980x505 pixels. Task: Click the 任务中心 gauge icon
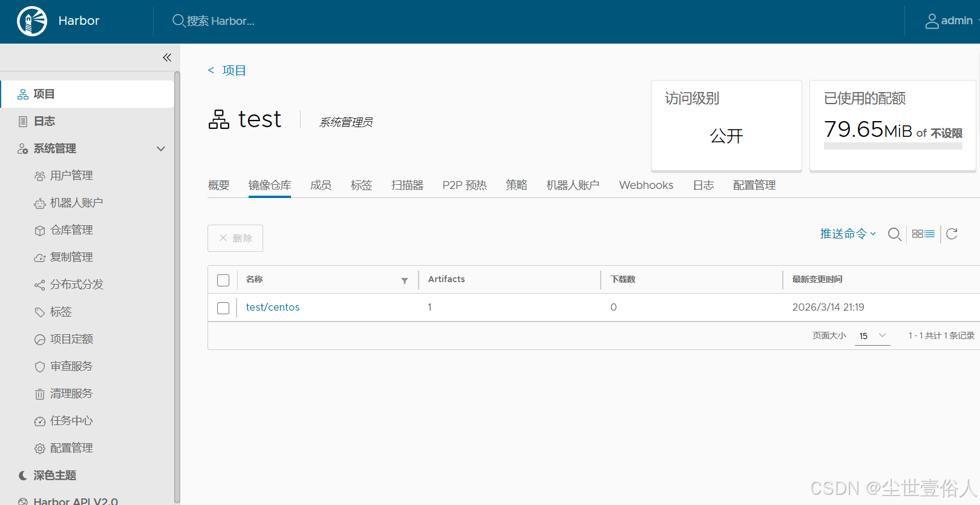[x=40, y=421]
